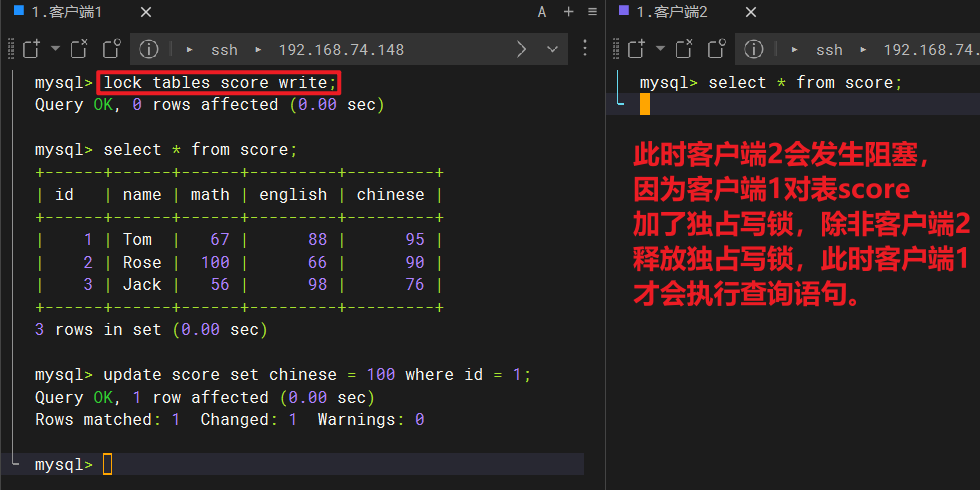
Task: Open the vertical three-dot menu in 客户端1
Action: click(585, 48)
